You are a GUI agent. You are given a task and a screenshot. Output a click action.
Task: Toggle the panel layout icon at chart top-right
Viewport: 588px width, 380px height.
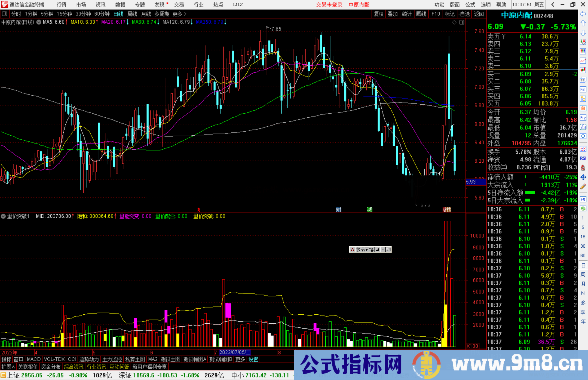(462, 22)
